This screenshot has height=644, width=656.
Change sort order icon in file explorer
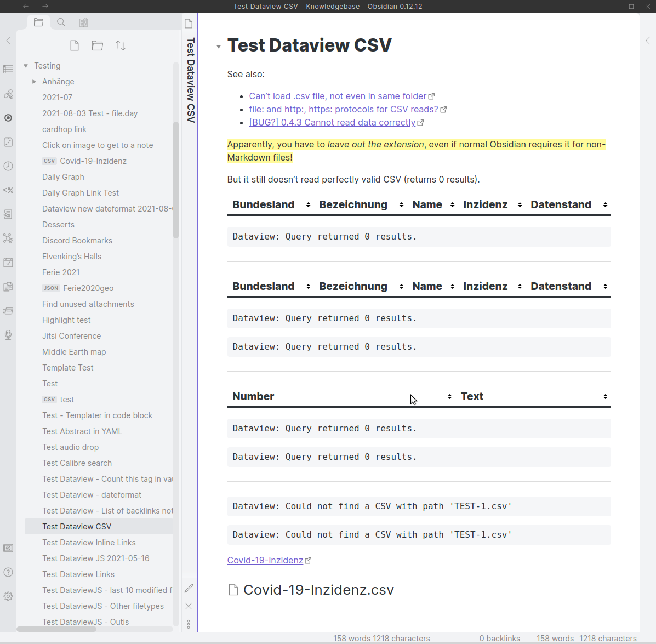coord(121,45)
